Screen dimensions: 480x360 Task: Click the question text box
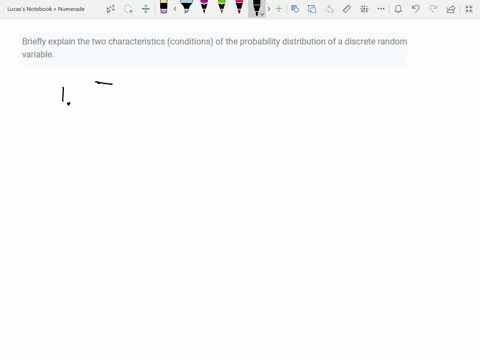point(213,49)
